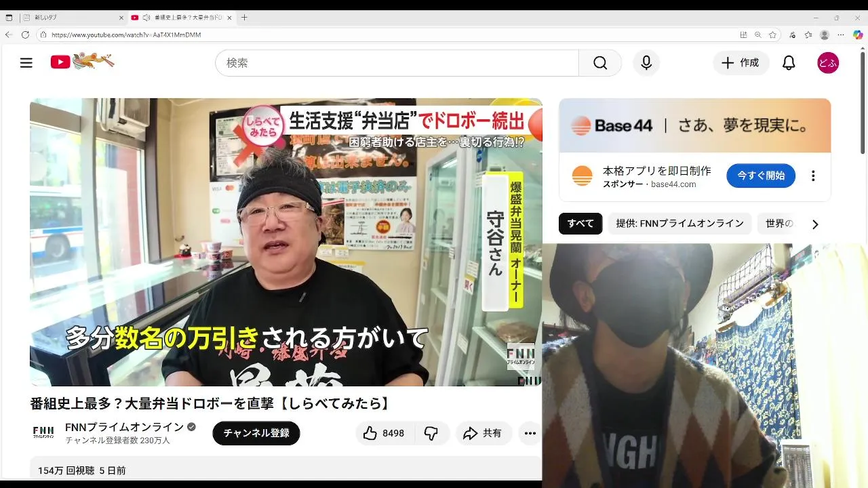Image resolution: width=868 pixels, height=488 pixels.
Task: Click the magnifier search button
Action: tap(600, 63)
